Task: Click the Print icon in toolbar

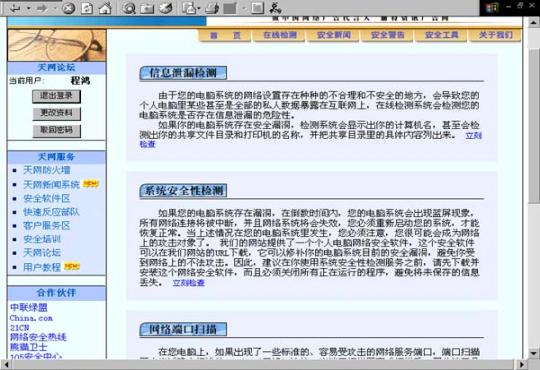Action: [x=212, y=9]
